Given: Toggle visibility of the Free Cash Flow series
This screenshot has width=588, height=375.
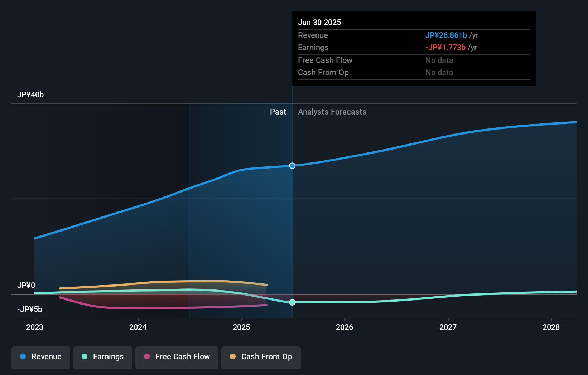Looking at the screenshot, I should coord(177,357).
